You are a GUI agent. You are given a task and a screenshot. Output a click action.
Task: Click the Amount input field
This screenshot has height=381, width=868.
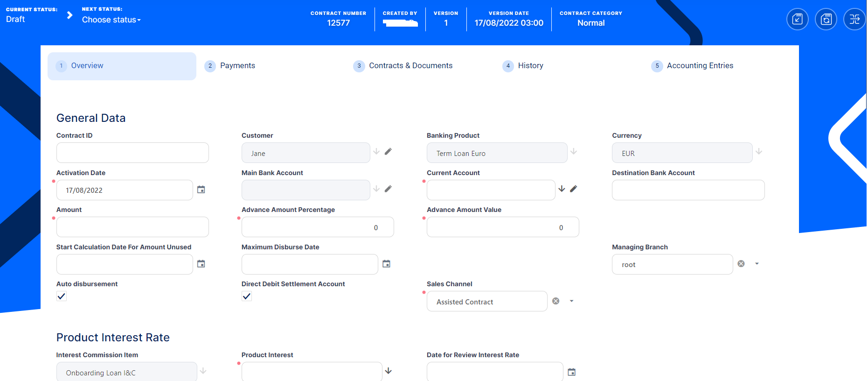click(x=132, y=227)
